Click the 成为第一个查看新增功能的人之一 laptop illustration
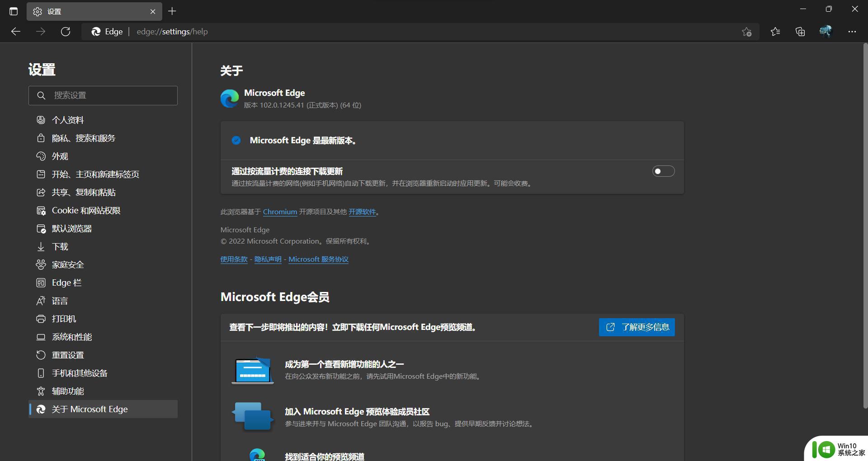The height and width of the screenshot is (461, 868). click(253, 371)
